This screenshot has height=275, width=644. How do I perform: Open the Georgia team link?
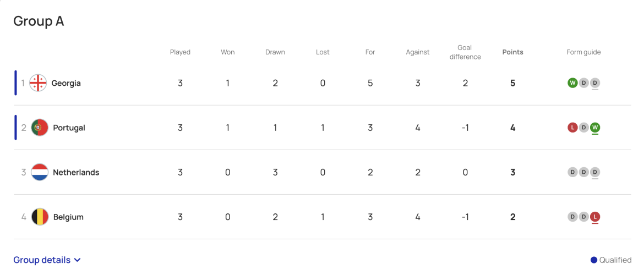pyautogui.click(x=66, y=83)
